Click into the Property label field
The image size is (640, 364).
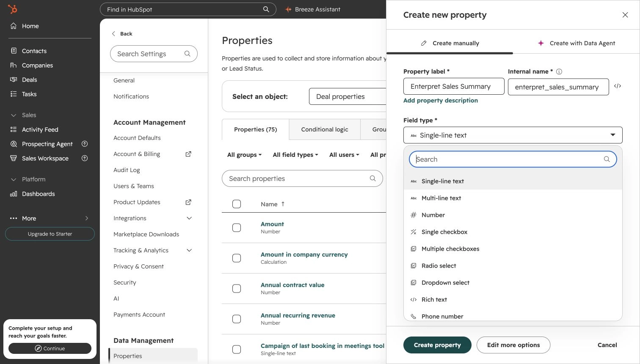pyautogui.click(x=454, y=86)
